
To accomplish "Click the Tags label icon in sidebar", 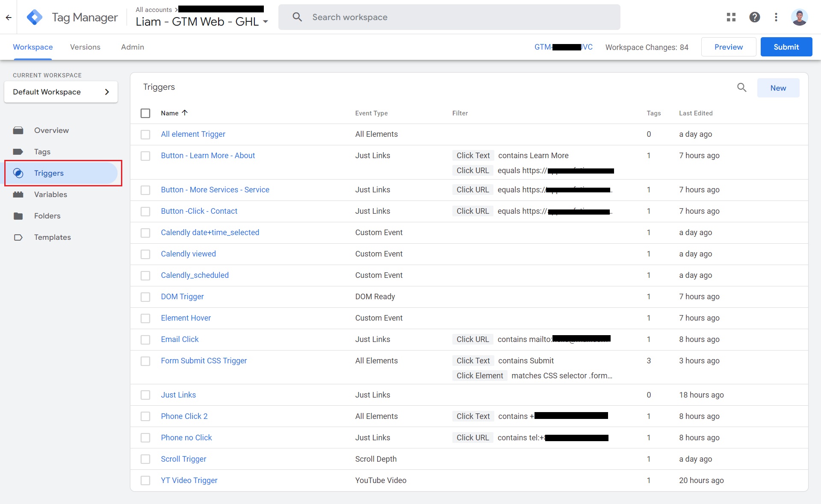I will [18, 152].
